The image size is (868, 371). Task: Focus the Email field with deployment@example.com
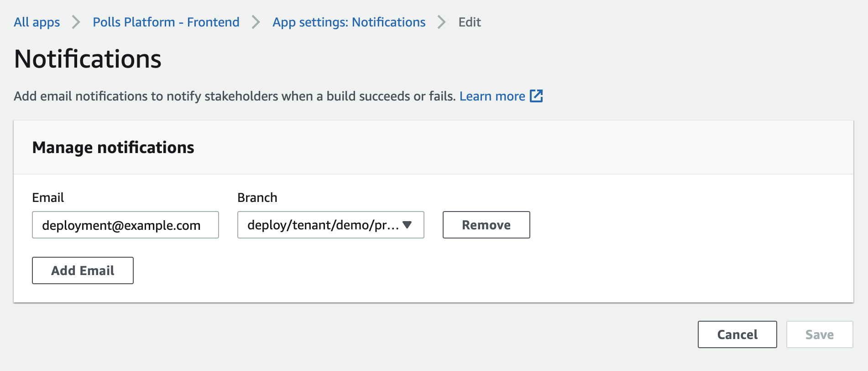point(125,225)
